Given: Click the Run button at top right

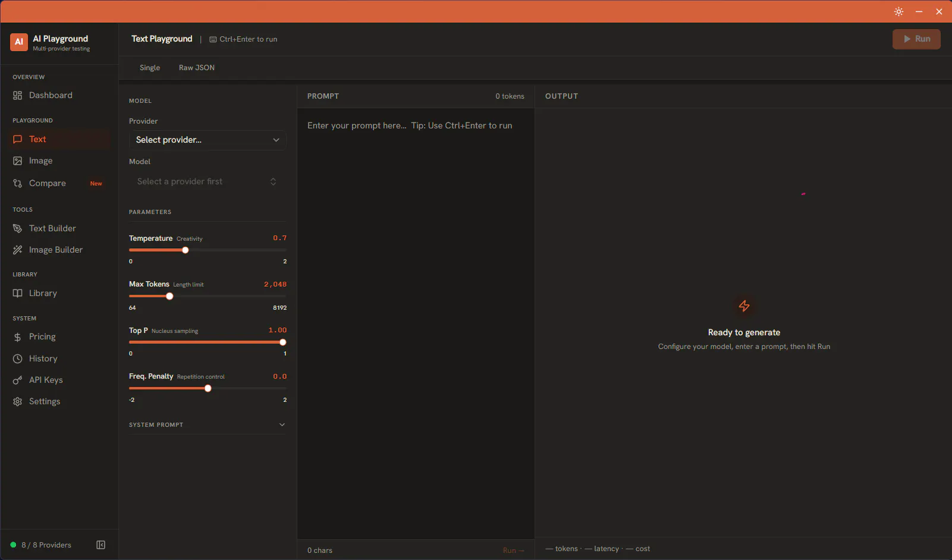Looking at the screenshot, I should [x=916, y=39].
